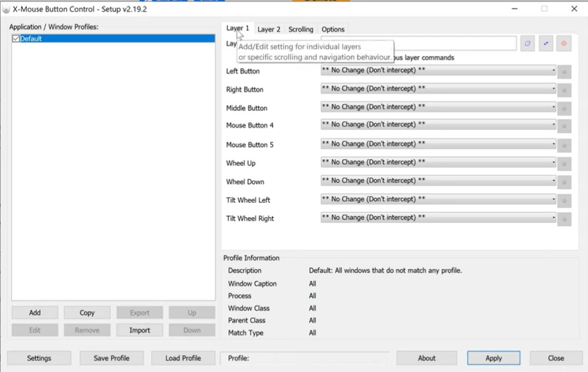Uncheck the Default profile checkbox
Viewport: 588px width, 372px height.
pos(16,39)
